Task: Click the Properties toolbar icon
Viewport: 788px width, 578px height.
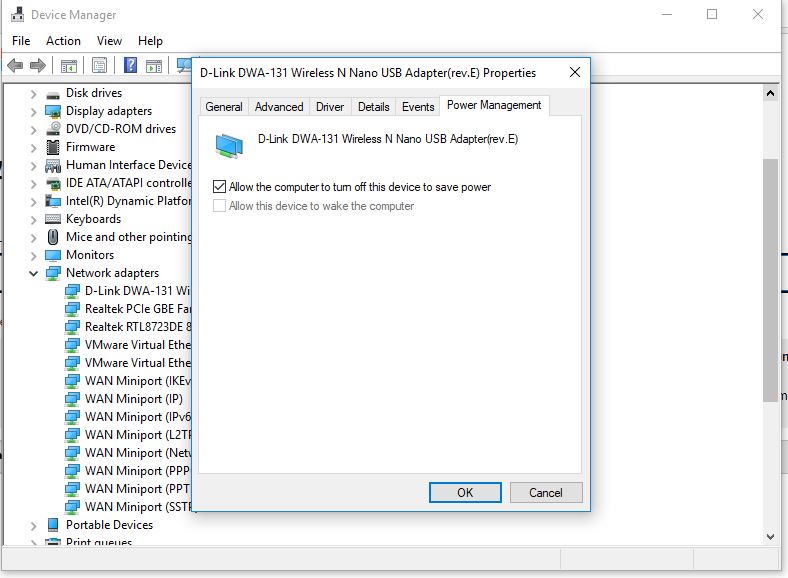Action: click(x=100, y=65)
